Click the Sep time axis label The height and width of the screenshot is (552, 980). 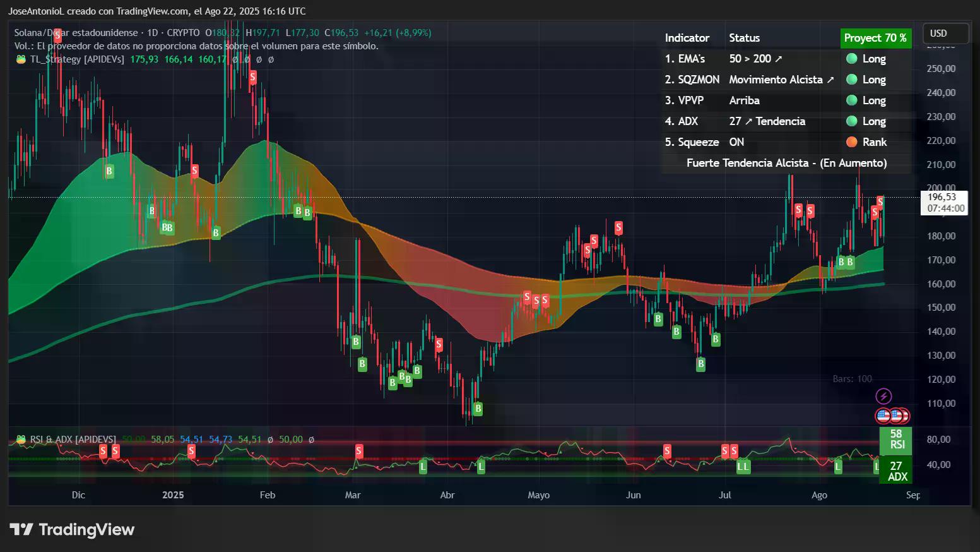point(913,495)
